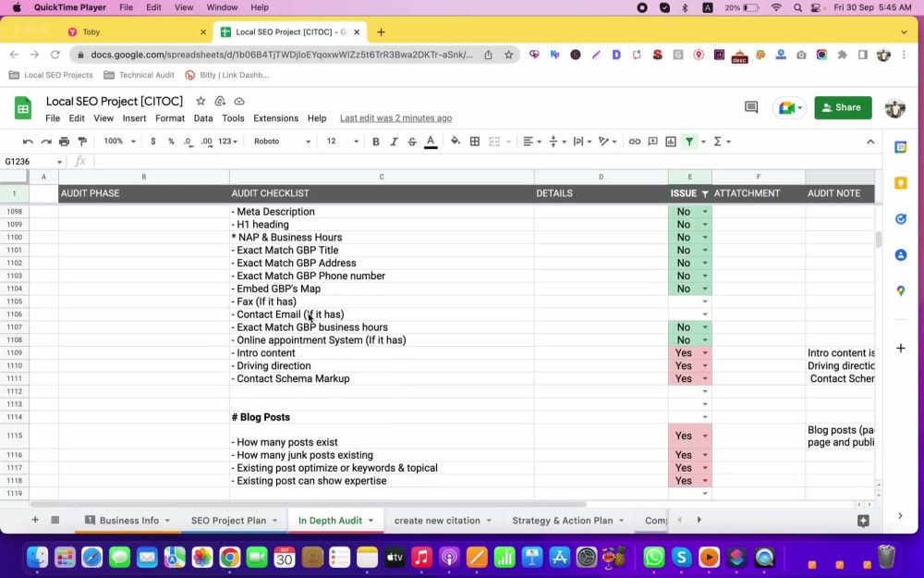Click the Chrome address bar URL
The width and height of the screenshot is (924, 578).
click(282, 55)
